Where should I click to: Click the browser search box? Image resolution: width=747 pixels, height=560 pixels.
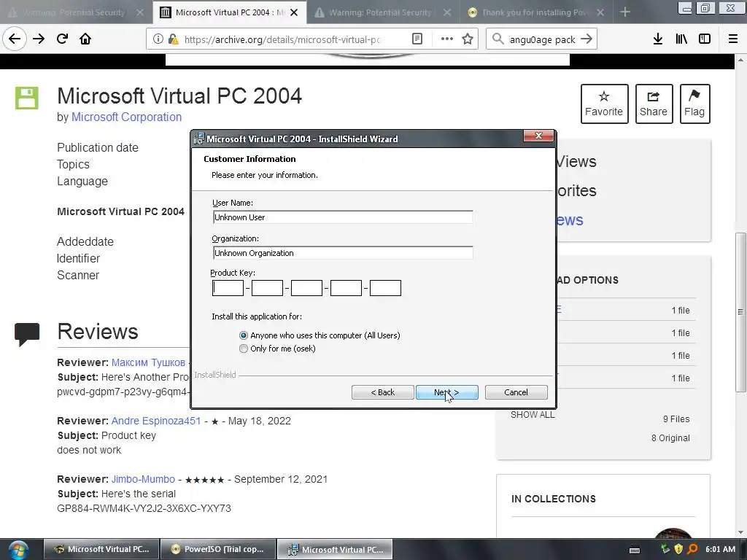pos(542,39)
